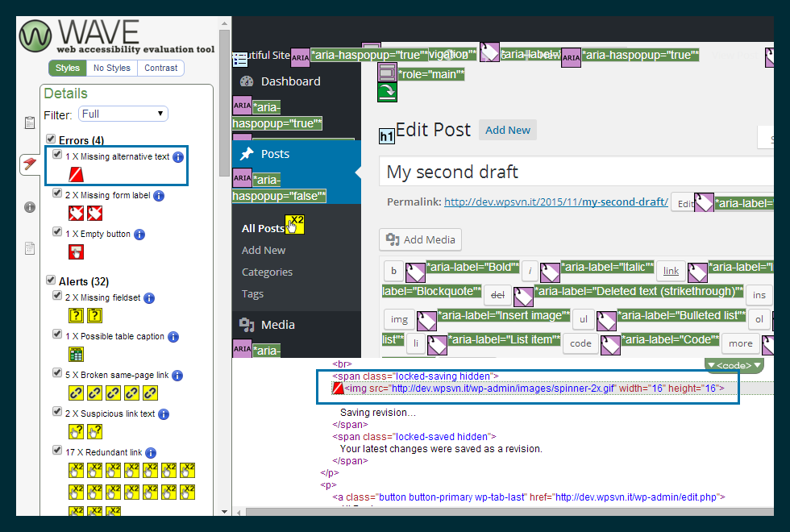
Task: Open the my-second-draft permalink
Action: (555, 202)
